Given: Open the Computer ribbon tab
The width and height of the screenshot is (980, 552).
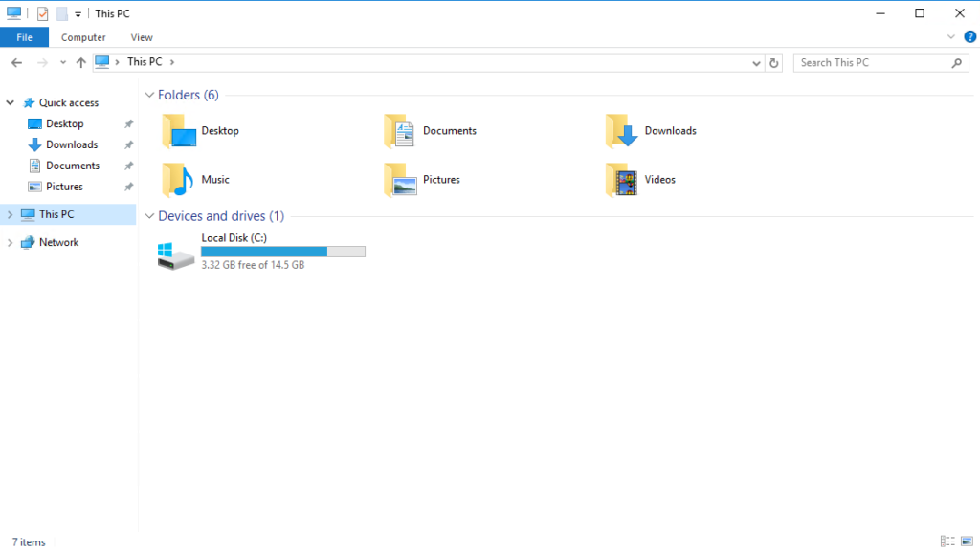Looking at the screenshot, I should coord(83,37).
